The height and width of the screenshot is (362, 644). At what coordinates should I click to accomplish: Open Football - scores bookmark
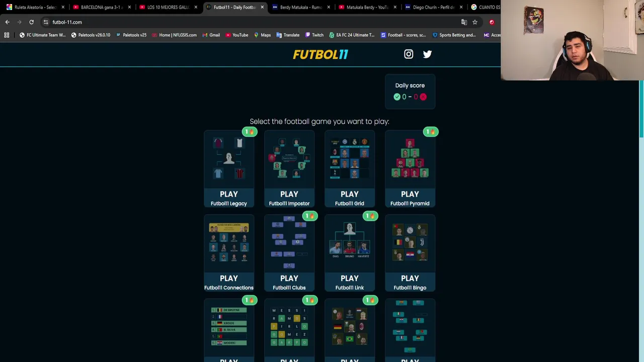(x=404, y=35)
